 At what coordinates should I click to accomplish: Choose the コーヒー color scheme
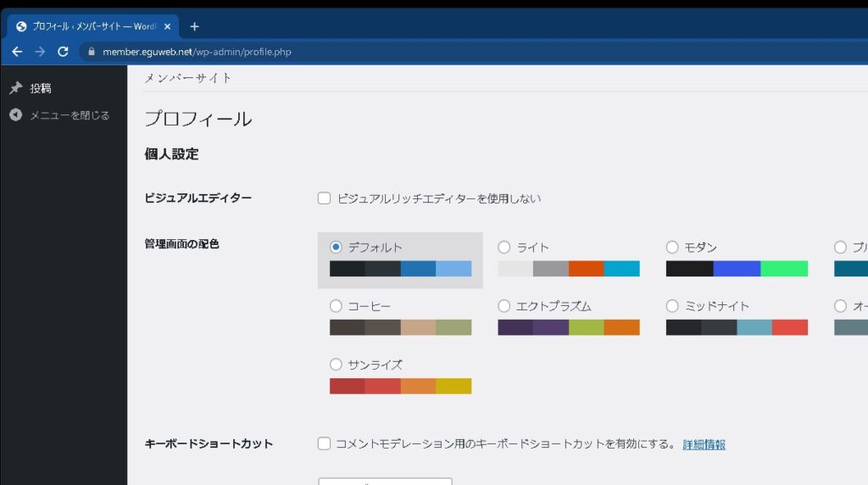(x=336, y=306)
